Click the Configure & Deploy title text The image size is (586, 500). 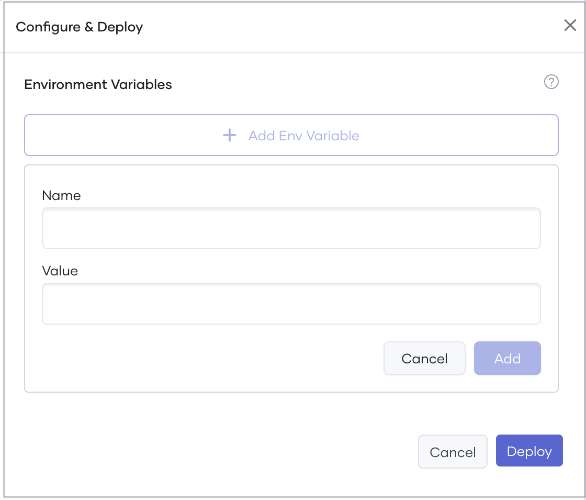(79, 27)
